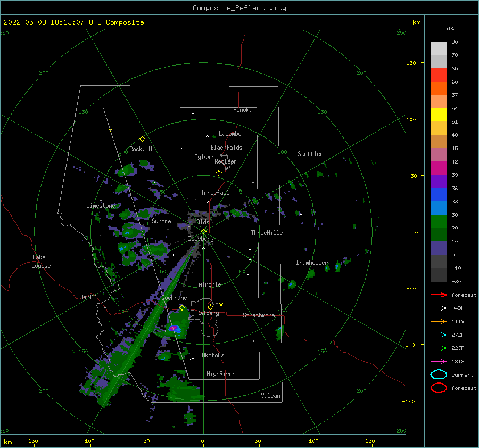Click the Vulcan label

[x=270, y=396]
